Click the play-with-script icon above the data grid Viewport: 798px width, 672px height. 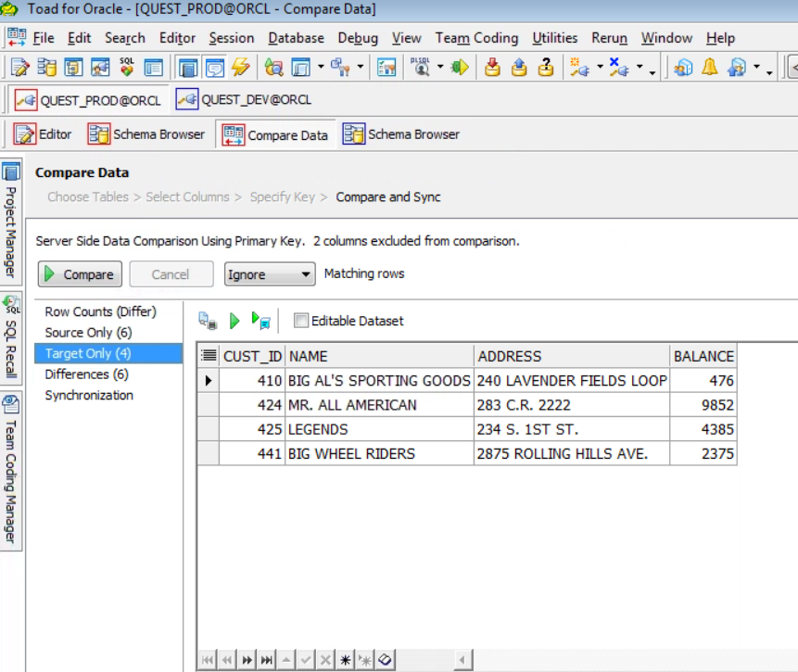click(261, 321)
